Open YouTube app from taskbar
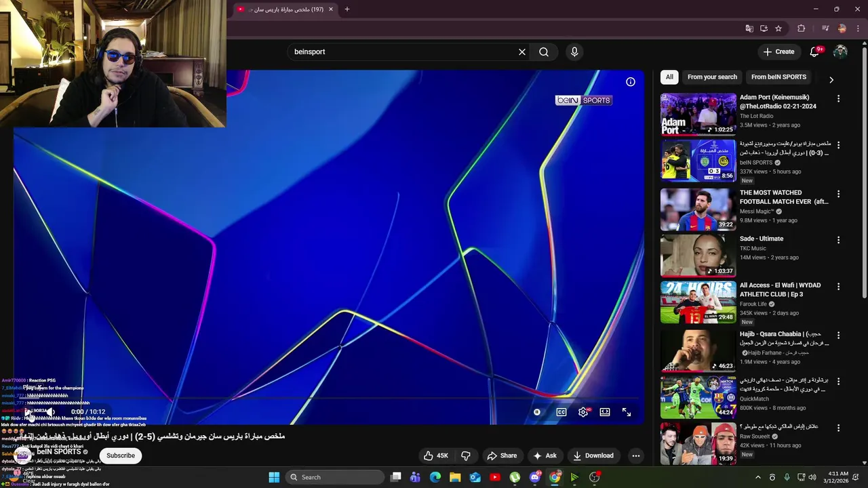This screenshot has height=488, width=868. (x=495, y=477)
